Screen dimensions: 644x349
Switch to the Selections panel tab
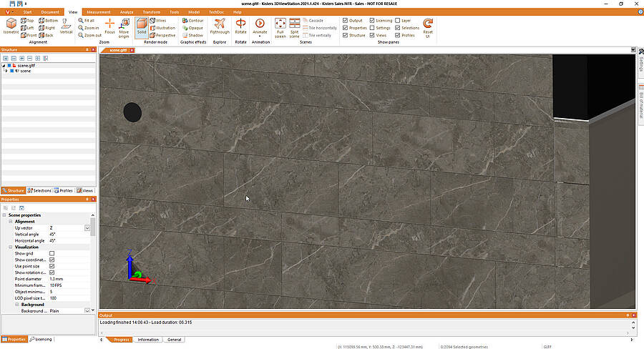tap(39, 190)
